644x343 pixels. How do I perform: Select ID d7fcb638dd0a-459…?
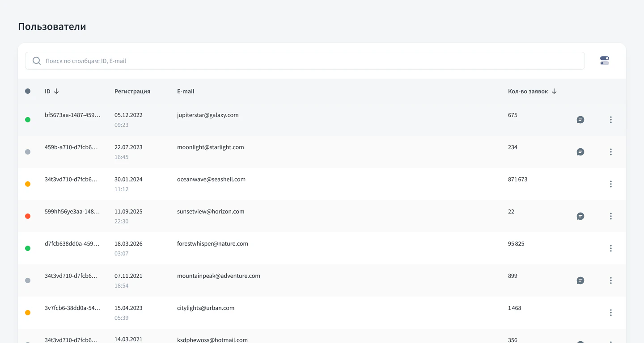[x=72, y=243]
